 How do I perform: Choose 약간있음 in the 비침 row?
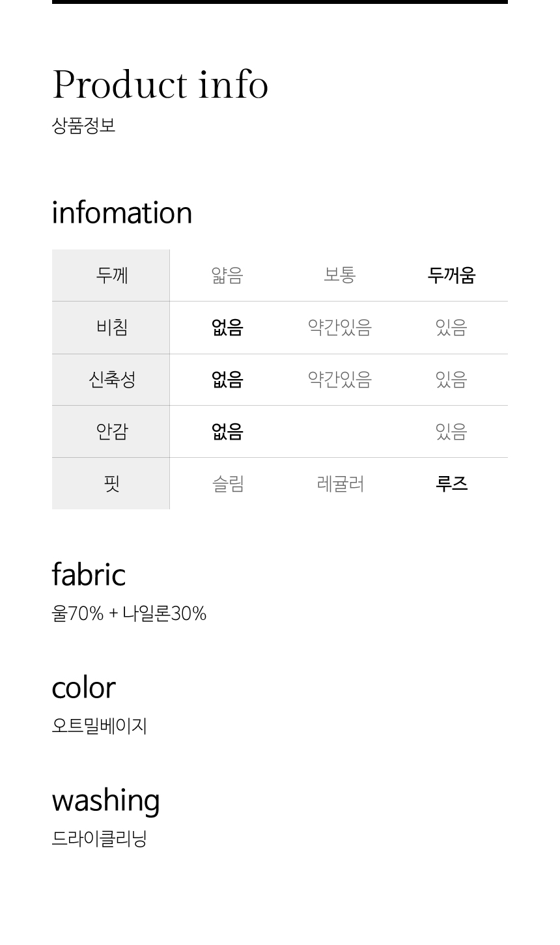click(x=339, y=327)
